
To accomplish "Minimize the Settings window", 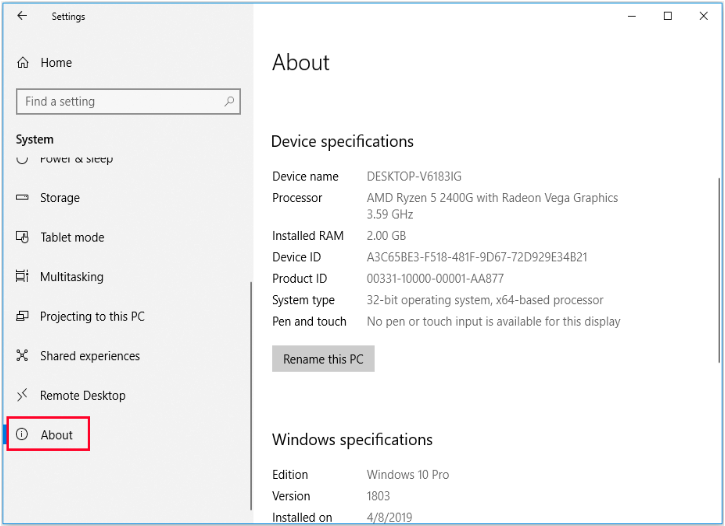I will pos(630,16).
